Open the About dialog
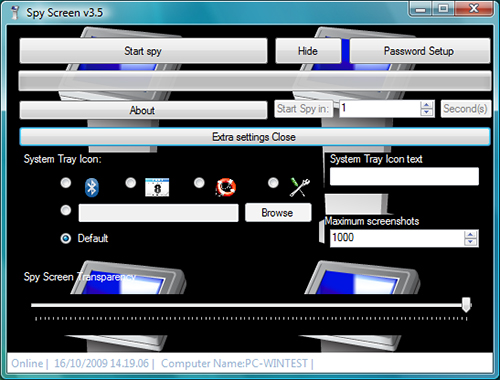The width and height of the screenshot is (500, 380). point(143,110)
